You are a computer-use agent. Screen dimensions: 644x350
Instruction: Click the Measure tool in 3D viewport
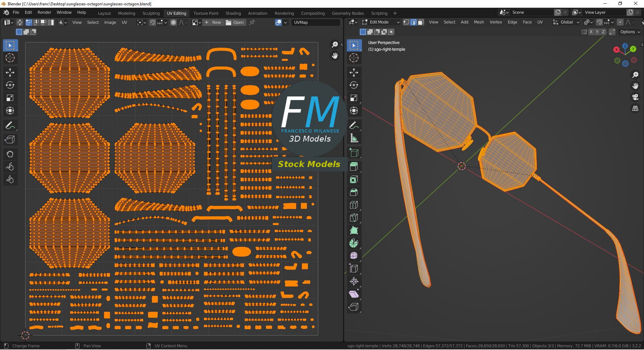pos(354,138)
